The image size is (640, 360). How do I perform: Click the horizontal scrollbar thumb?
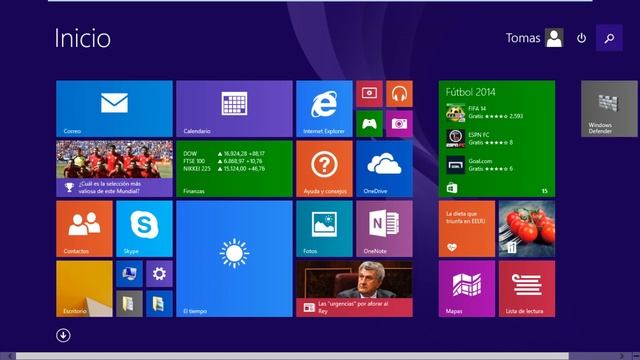pos(292,356)
